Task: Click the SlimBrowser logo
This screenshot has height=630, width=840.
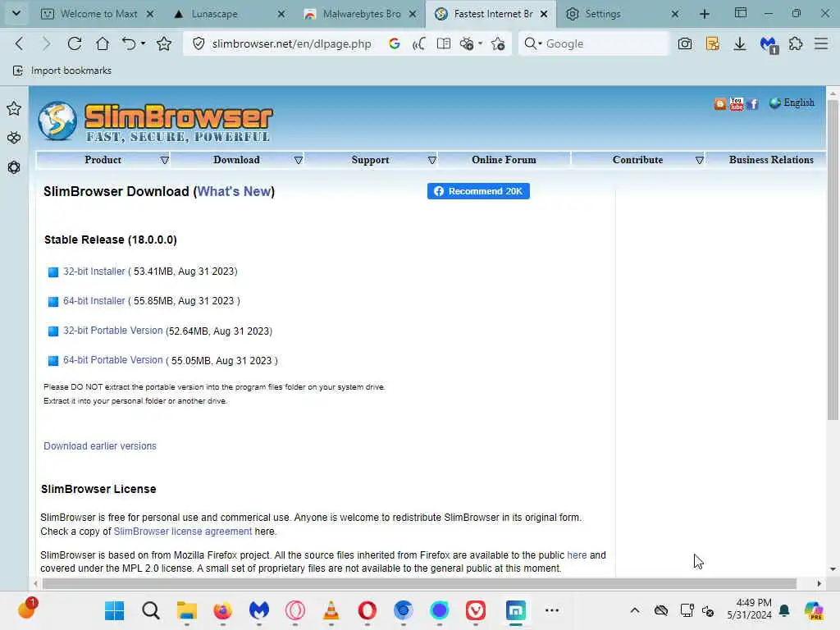Action: [x=155, y=121]
